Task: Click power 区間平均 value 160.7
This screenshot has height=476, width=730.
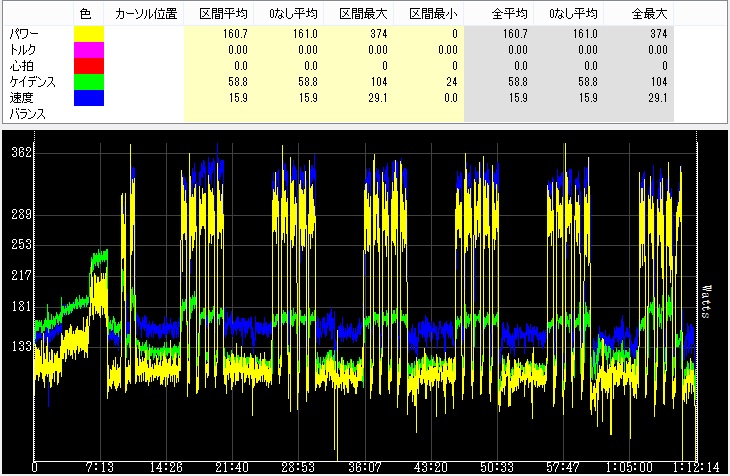Action: click(x=236, y=34)
